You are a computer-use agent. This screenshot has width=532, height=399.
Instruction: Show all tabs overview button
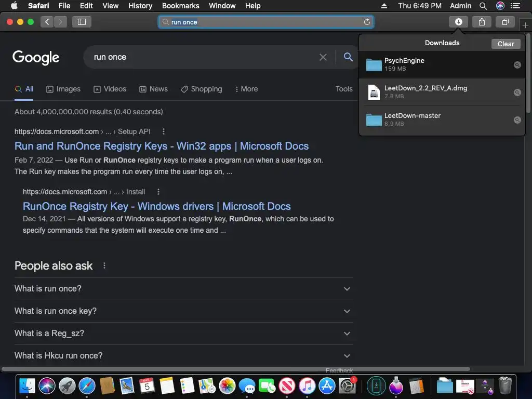point(505,22)
